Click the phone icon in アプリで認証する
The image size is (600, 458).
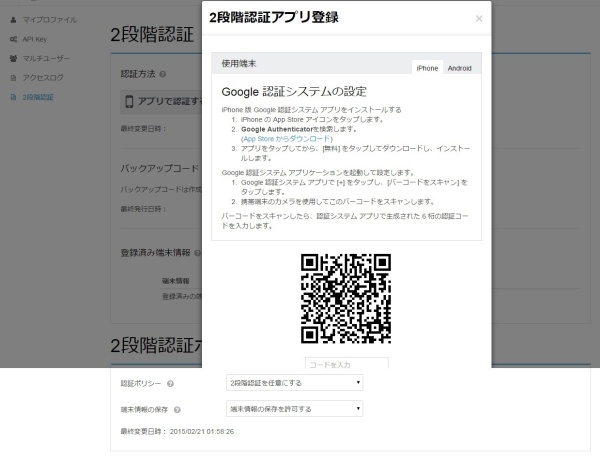(129, 101)
